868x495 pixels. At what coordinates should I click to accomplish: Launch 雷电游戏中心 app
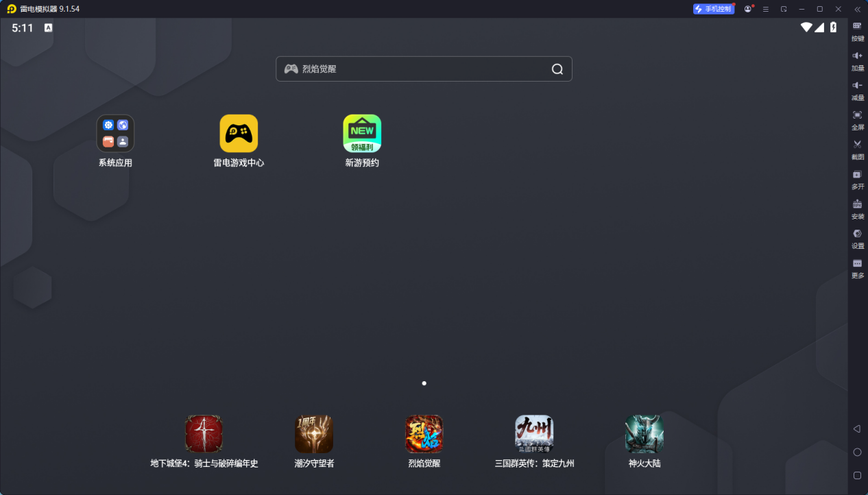[x=239, y=134]
